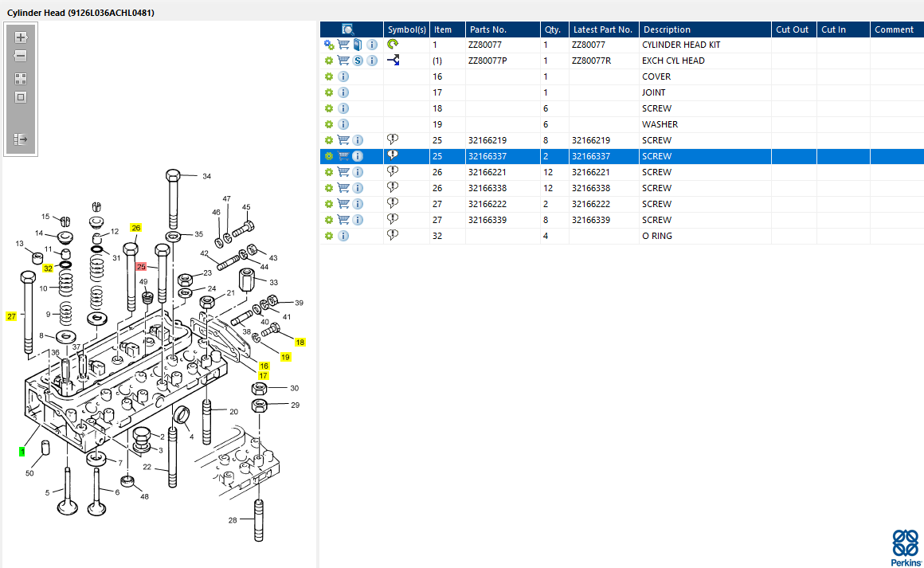
Task: Click the double-gear icon on ZZ80077 row
Action: tap(329, 45)
